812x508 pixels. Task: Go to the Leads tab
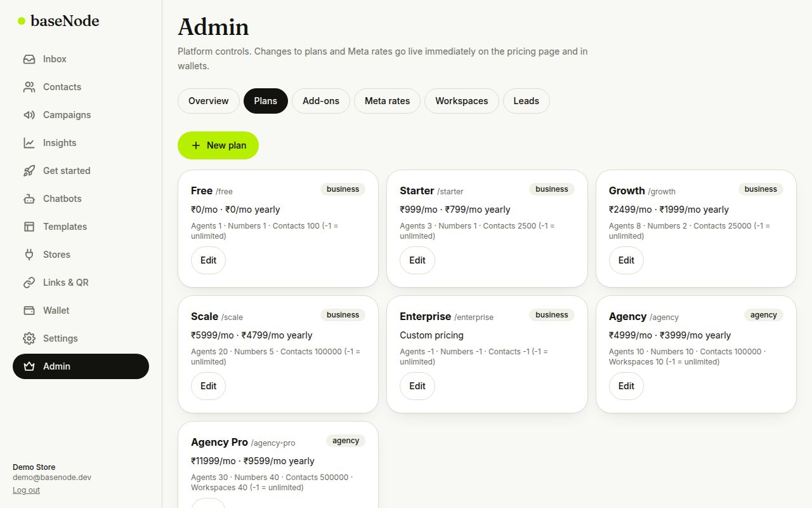tap(527, 101)
